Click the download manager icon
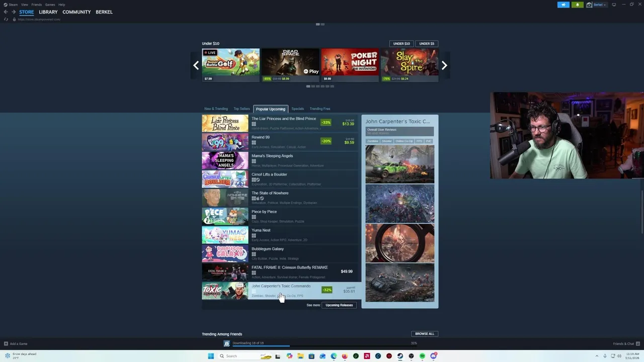Viewport: 644px width, 362px height. 227,343
